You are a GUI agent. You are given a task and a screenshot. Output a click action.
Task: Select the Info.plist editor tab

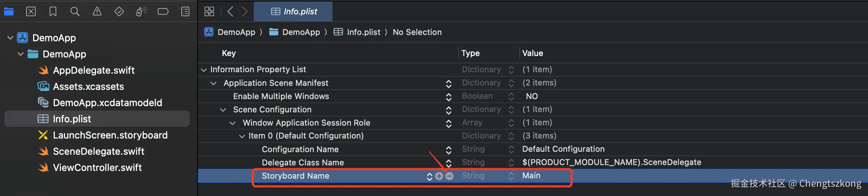click(x=294, y=12)
